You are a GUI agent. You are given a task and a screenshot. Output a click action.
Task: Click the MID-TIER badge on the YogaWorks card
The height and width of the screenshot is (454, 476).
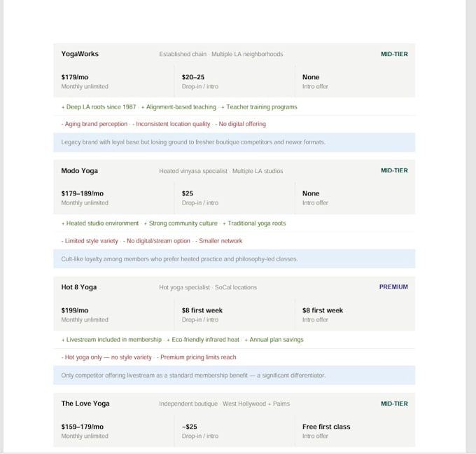click(x=394, y=54)
